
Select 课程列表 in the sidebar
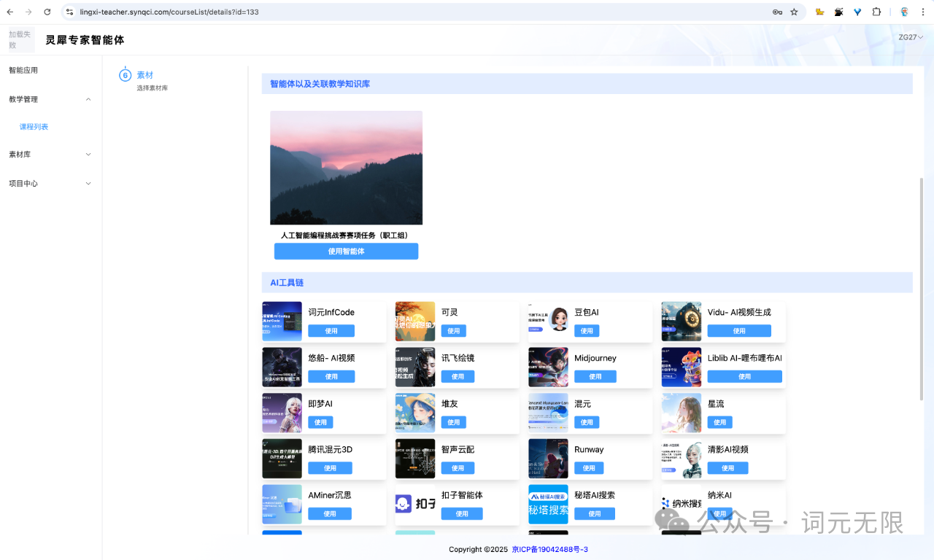(34, 127)
